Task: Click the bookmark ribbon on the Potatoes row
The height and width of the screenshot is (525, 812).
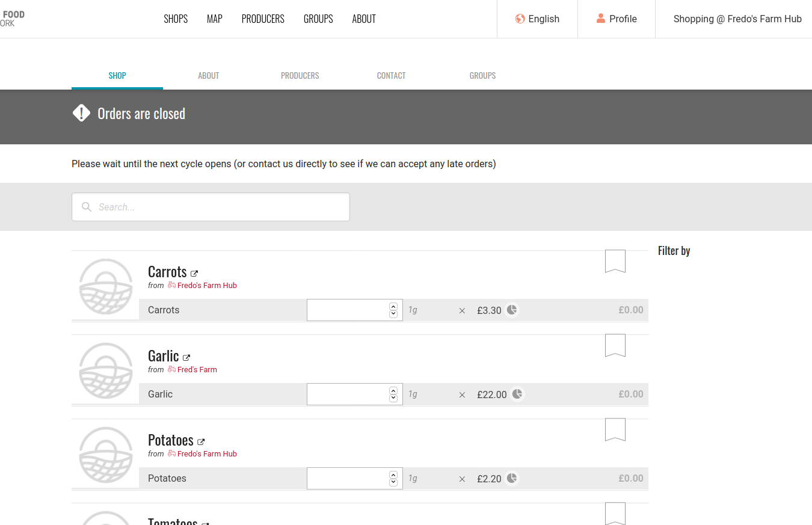Action: point(615,429)
